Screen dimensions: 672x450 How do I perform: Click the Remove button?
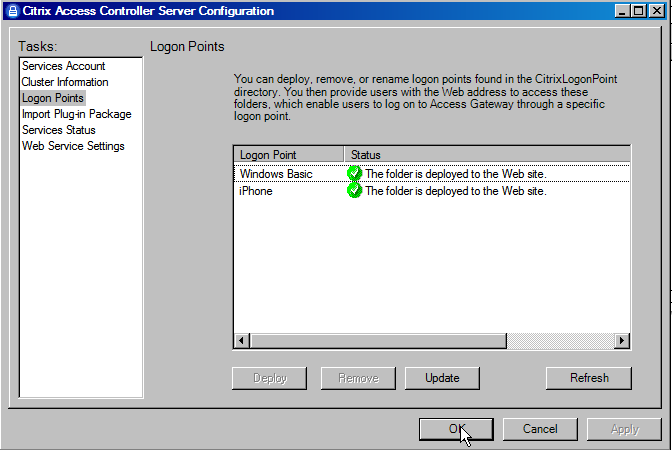click(x=358, y=378)
